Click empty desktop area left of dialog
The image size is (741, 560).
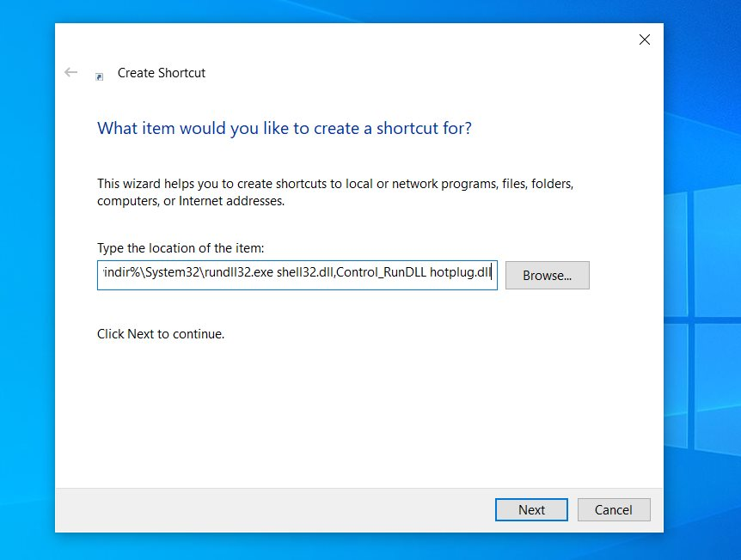point(27,283)
